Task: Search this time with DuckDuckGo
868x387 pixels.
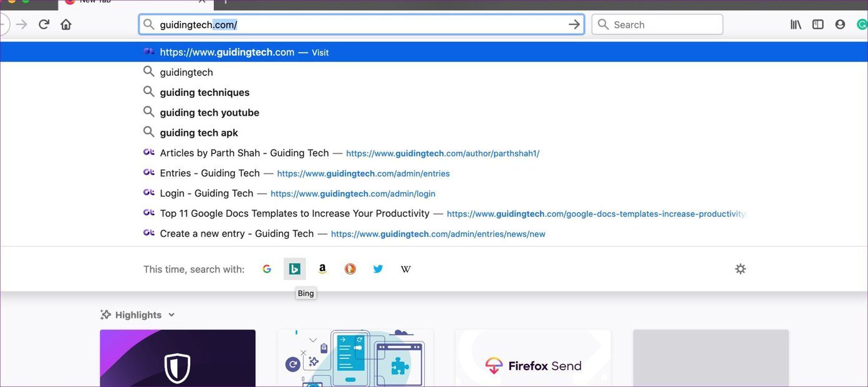Action: pos(350,269)
